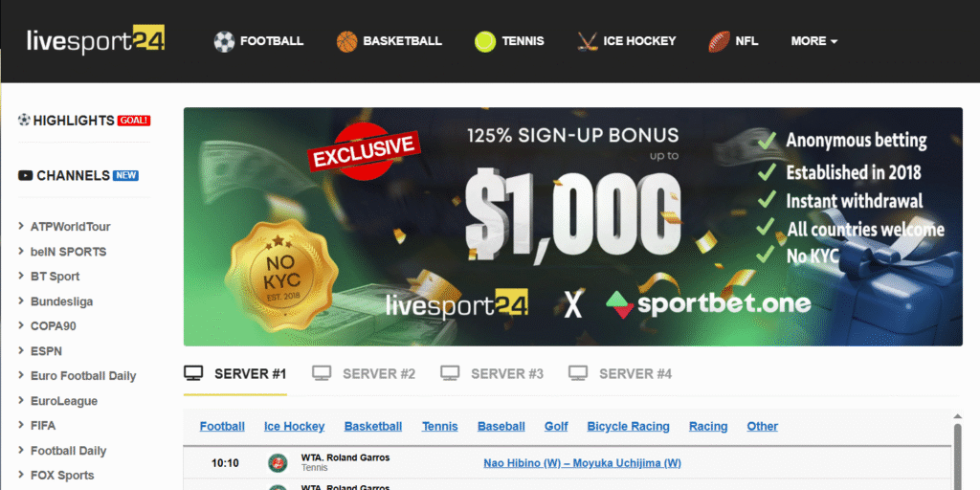Open the MORE dropdown menu
This screenshot has height=490, width=980.
tap(813, 41)
